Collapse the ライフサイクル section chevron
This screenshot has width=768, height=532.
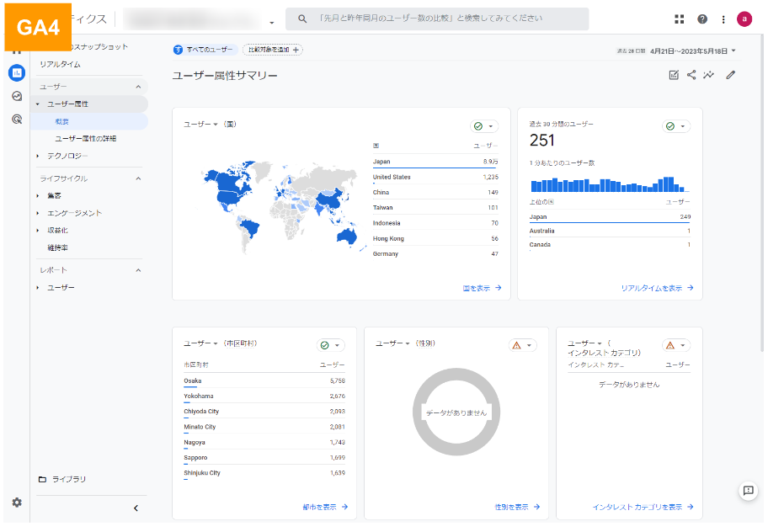138,178
